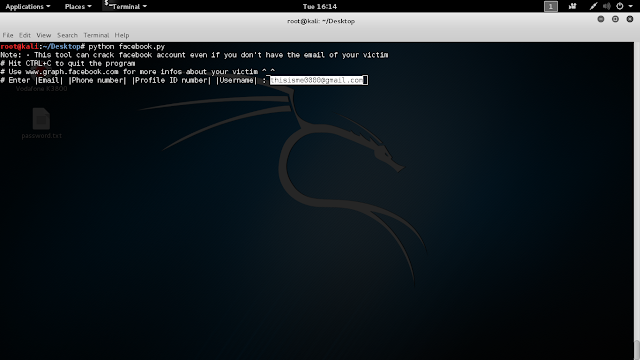This screenshot has width=640, height=360.
Task: Close the terminal window
Action: [630, 19]
